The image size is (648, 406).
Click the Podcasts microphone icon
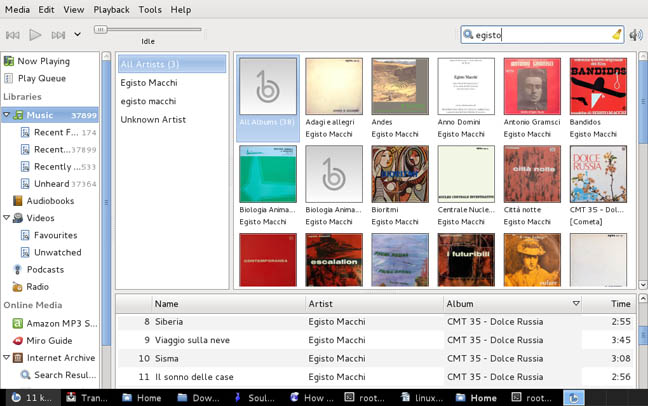[x=17, y=270]
